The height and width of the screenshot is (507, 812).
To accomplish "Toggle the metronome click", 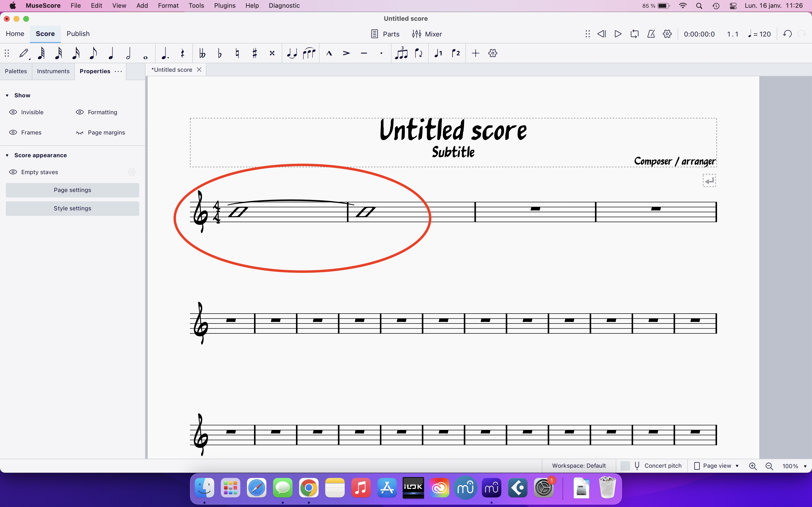I will click(651, 34).
